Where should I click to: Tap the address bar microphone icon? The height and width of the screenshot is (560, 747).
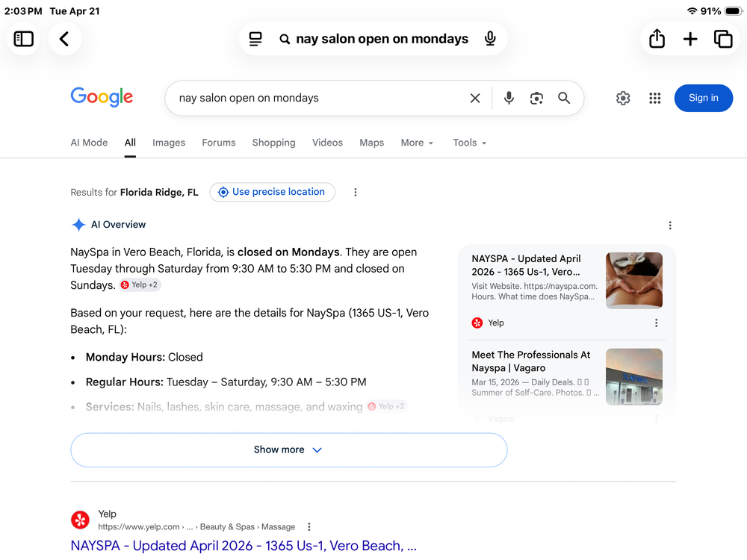coord(490,39)
